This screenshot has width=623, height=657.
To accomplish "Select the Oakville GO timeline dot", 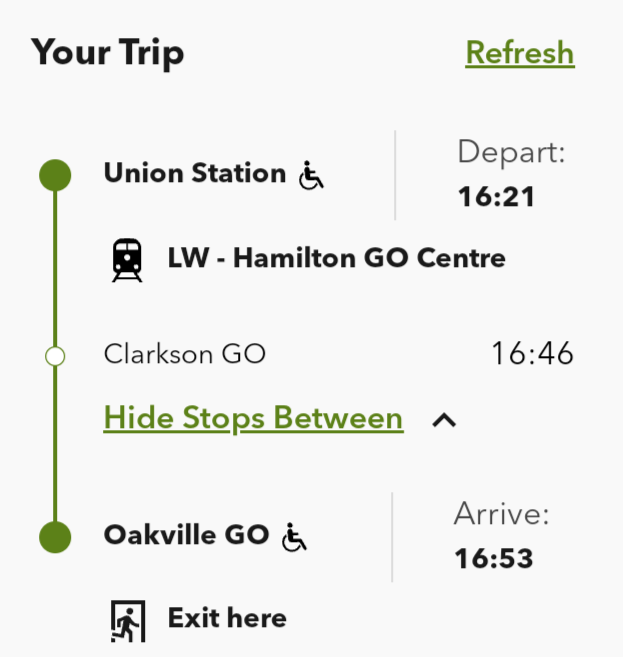I will pyautogui.click(x=55, y=536).
